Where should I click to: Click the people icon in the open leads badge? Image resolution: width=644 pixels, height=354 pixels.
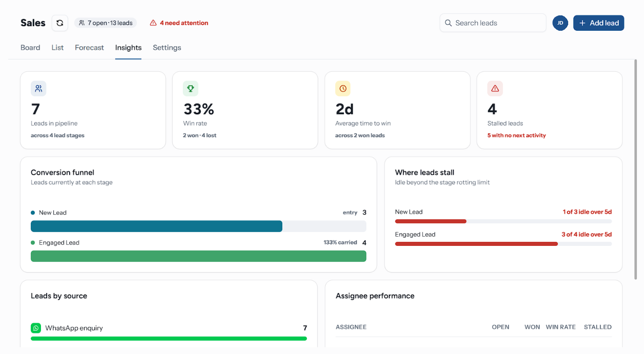[x=81, y=23]
